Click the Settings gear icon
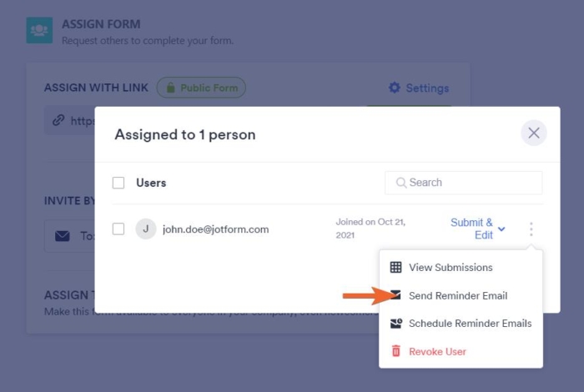This screenshot has height=392, width=584. click(395, 88)
